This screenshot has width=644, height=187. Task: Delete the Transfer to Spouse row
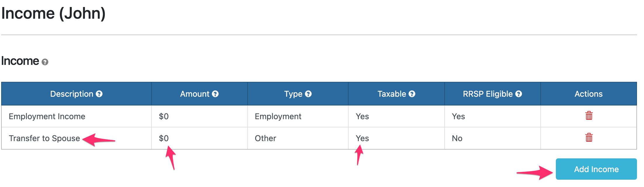click(589, 138)
